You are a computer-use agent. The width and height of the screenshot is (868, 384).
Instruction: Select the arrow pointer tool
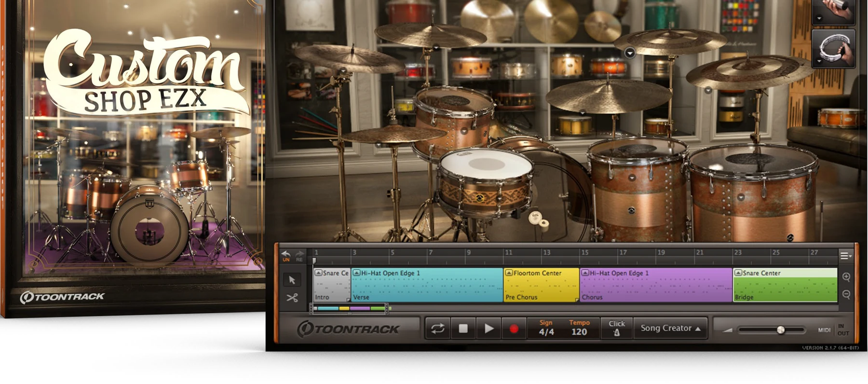(x=292, y=280)
